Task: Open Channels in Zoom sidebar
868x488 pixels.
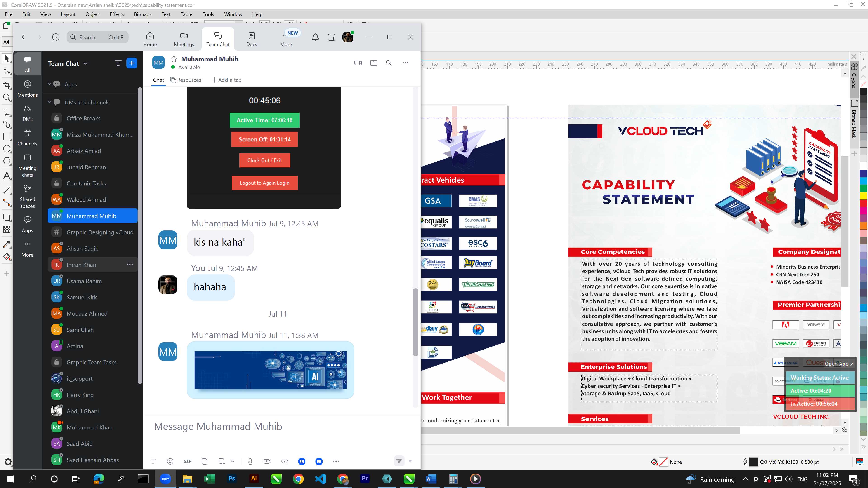Action: click(x=28, y=137)
